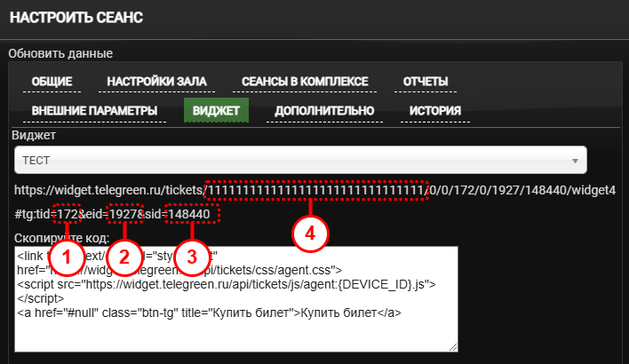The height and width of the screenshot is (364, 629).
Task: Switch to ВНЕШНИЕ ПАРАМЕТРЫ tab
Action: coord(94,111)
